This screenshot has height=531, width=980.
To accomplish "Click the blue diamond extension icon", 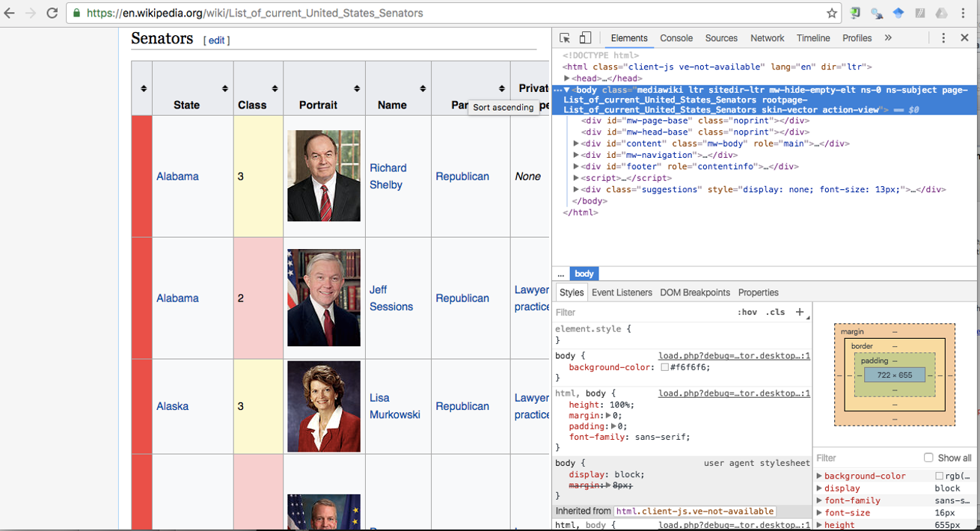I will click(898, 13).
